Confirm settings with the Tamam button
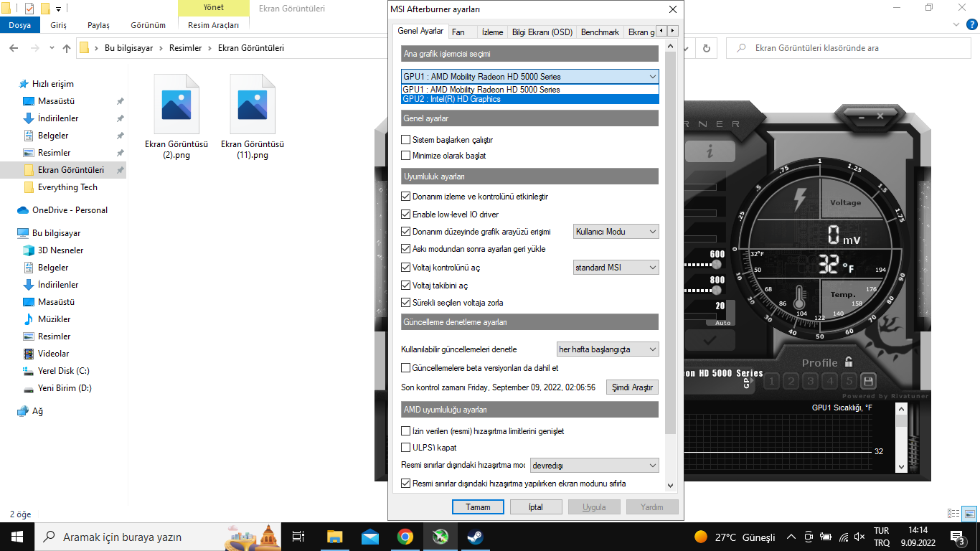The image size is (980, 551). (x=478, y=507)
